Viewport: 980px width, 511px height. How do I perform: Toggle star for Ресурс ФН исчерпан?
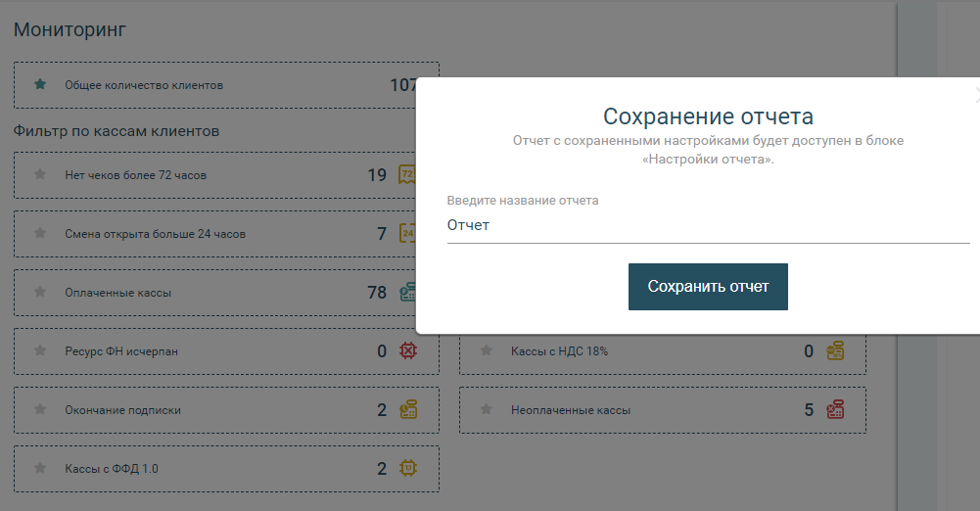(40, 350)
